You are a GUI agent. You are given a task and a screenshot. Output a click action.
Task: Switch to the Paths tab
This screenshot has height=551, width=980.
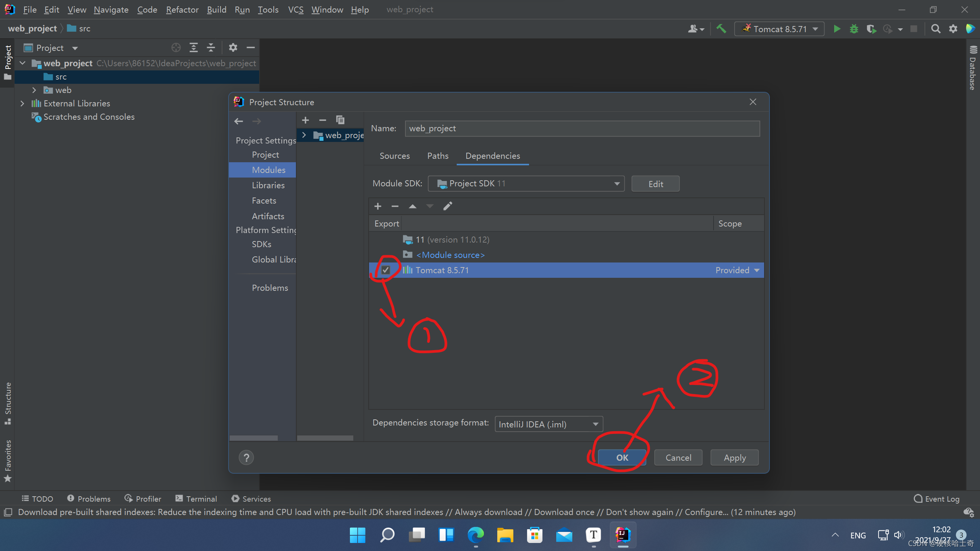pyautogui.click(x=438, y=156)
